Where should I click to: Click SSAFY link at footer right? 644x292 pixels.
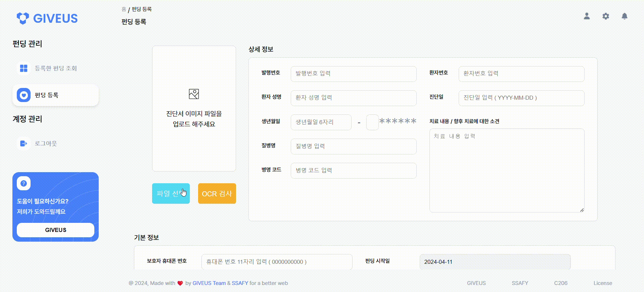[520, 283]
